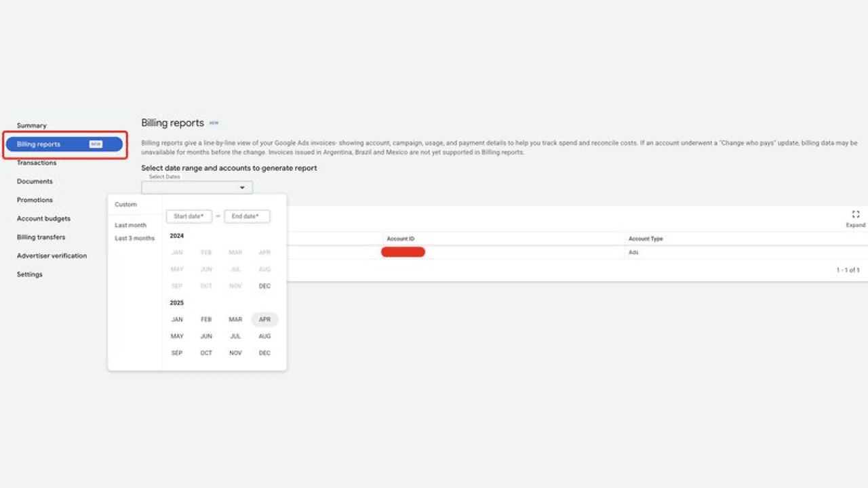Click the Account Type column header
The width and height of the screenshot is (868, 488).
[646, 239]
